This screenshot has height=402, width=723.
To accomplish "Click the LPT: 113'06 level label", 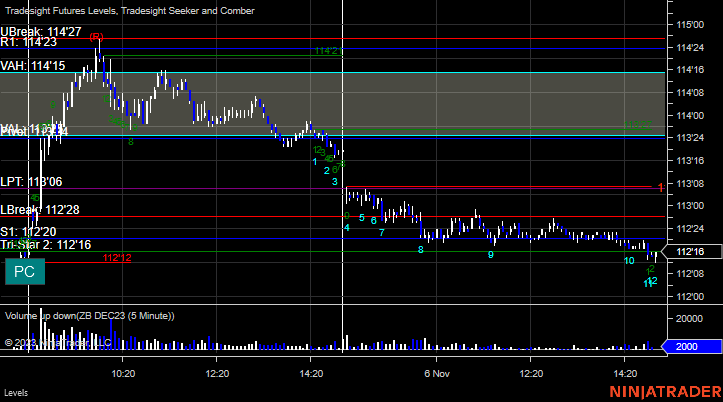I will (31, 182).
